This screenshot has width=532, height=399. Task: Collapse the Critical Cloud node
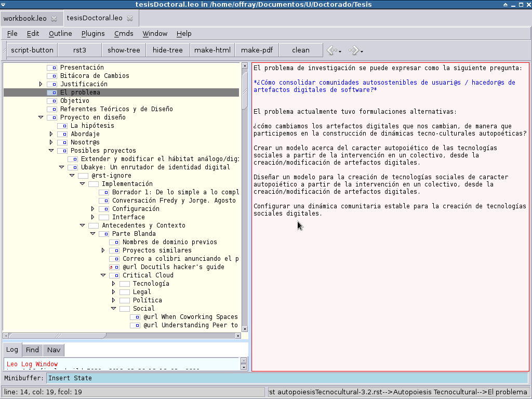coord(103,275)
